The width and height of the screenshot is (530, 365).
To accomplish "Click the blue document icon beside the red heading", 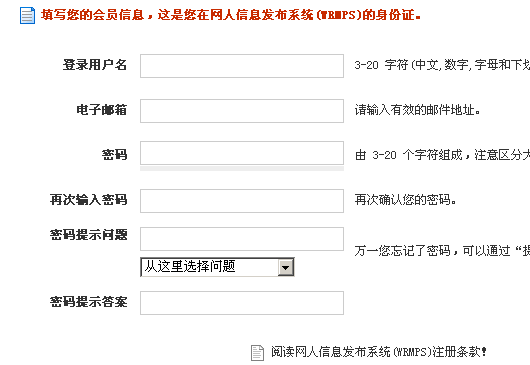I will click(x=27, y=16).
